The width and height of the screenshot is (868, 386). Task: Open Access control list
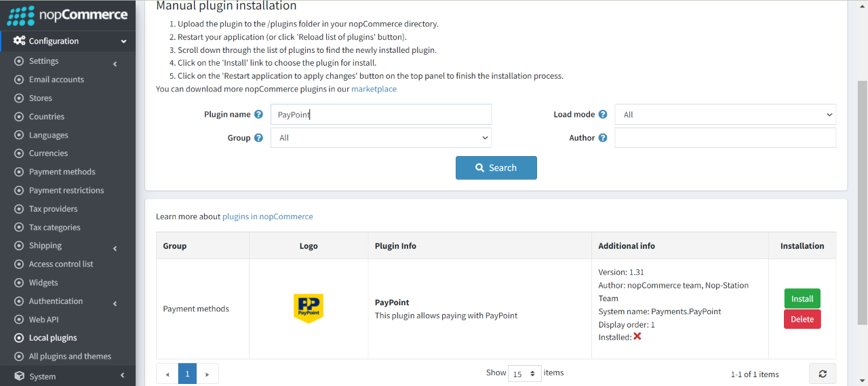(61, 264)
